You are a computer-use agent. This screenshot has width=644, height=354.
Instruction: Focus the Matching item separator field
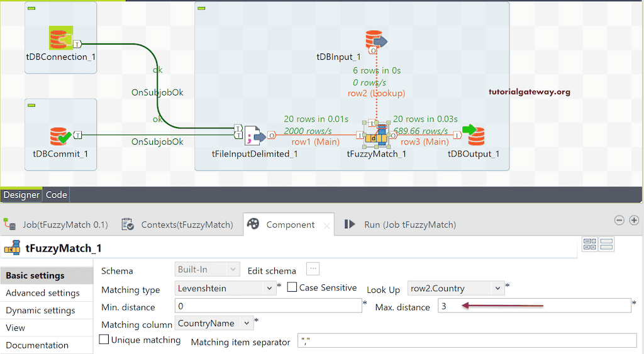point(467,340)
